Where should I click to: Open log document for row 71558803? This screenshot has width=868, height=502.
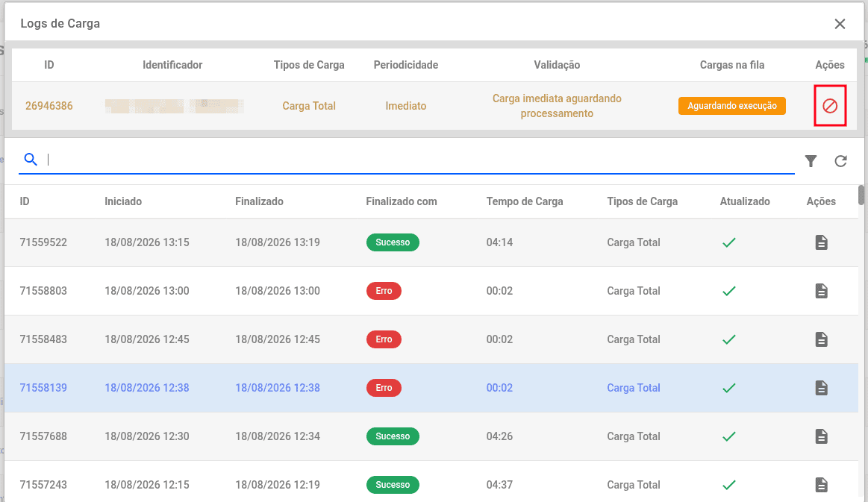822,291
